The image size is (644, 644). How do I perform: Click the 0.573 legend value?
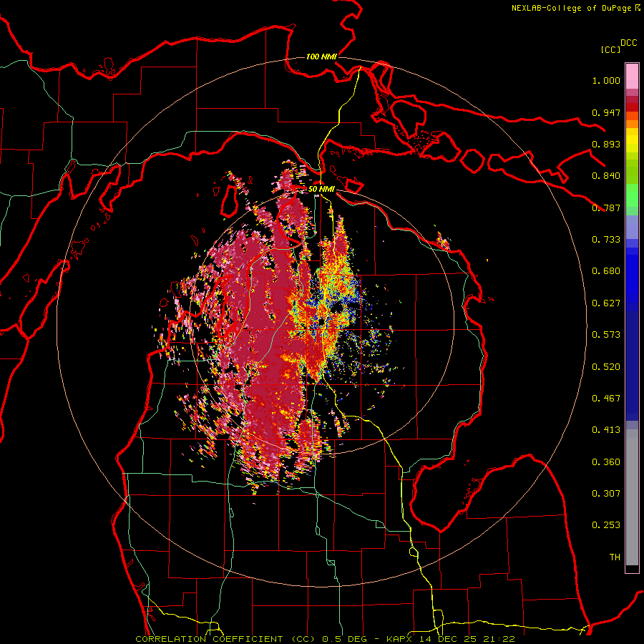pos(606,335)
